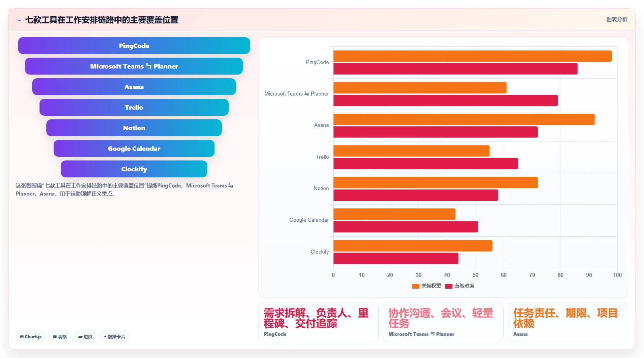Click the 关键权重 legend label text

tap(431, 286)
